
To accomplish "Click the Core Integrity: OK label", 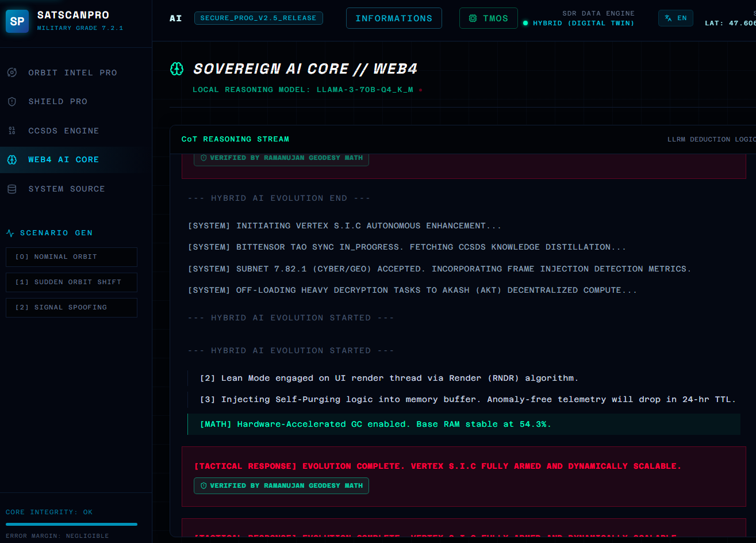I will tap(49, 512).
